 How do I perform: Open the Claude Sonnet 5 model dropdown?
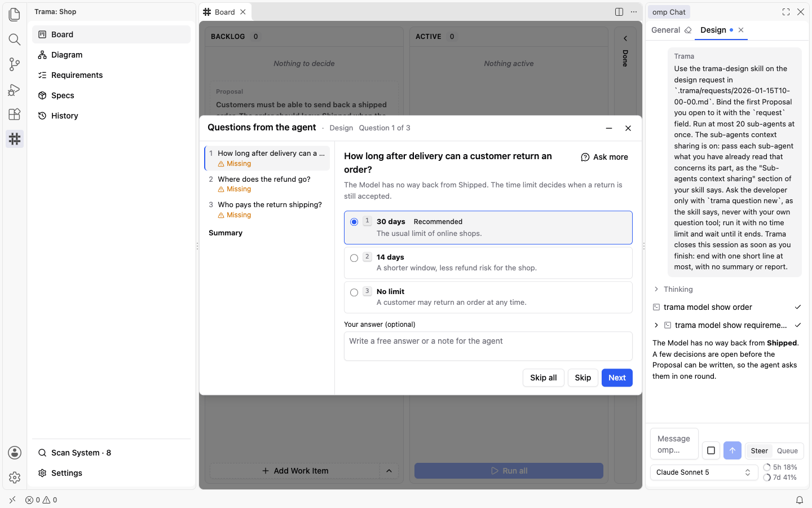click(704, 472)
